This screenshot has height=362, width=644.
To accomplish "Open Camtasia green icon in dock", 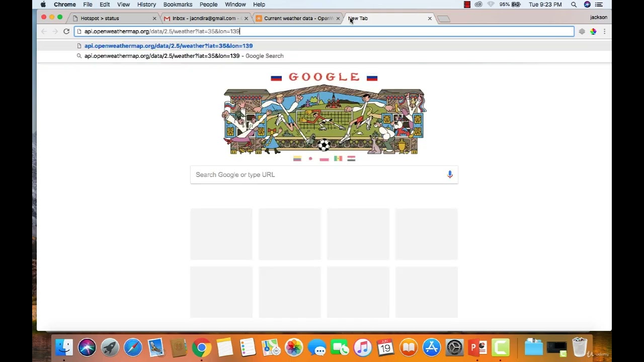I will [x=501, y=347].
